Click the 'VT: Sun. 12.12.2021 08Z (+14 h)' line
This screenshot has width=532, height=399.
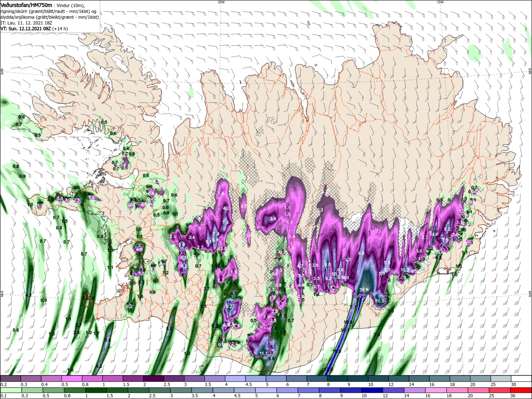34,29
